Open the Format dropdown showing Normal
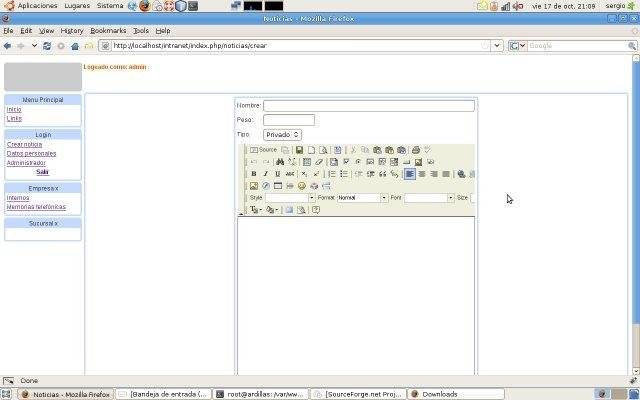The image size is (640, 400). (x=362, y=198)
